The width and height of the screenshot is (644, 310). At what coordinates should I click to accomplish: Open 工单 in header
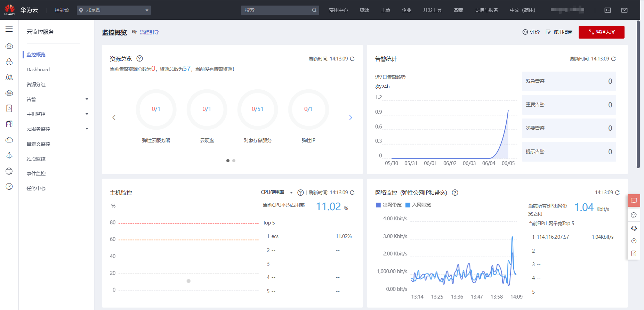click(x=385, y=10)
